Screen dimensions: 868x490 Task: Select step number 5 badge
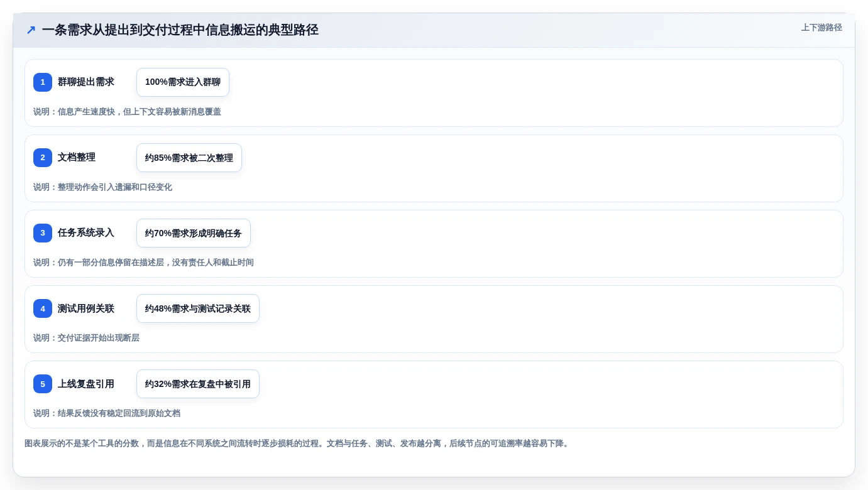click(x=43, y=384)
